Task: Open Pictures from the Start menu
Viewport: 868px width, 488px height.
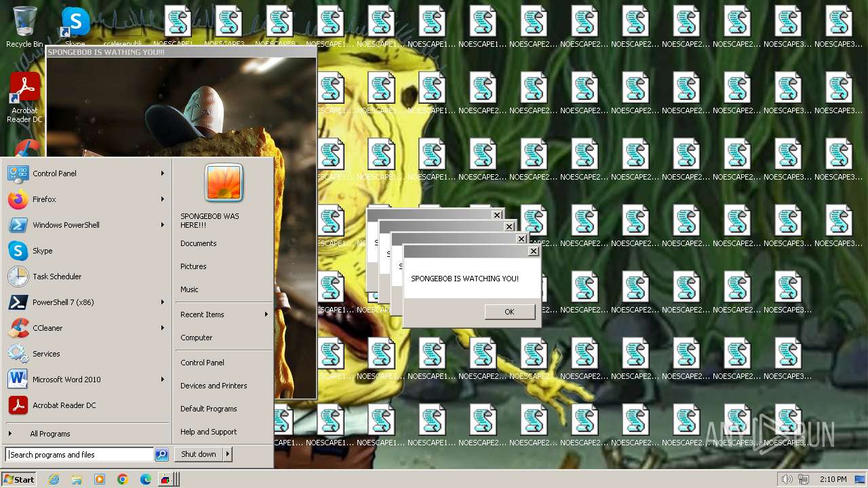Action: (223, 266)
